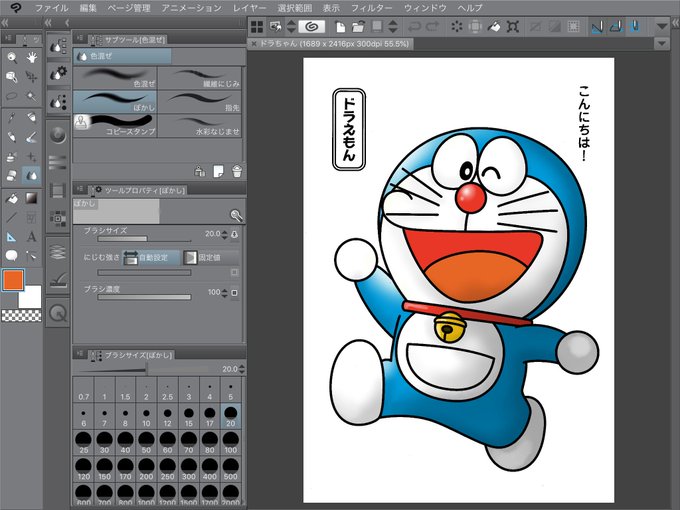This screenshot has height=510, width=680.
Task: Select transparent color checkerboard swatch
Action: 22,316
